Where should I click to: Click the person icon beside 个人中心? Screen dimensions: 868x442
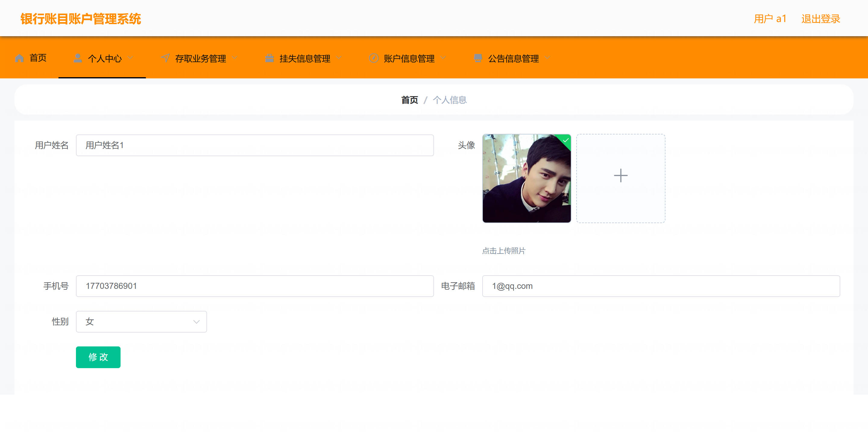point(78,58)
